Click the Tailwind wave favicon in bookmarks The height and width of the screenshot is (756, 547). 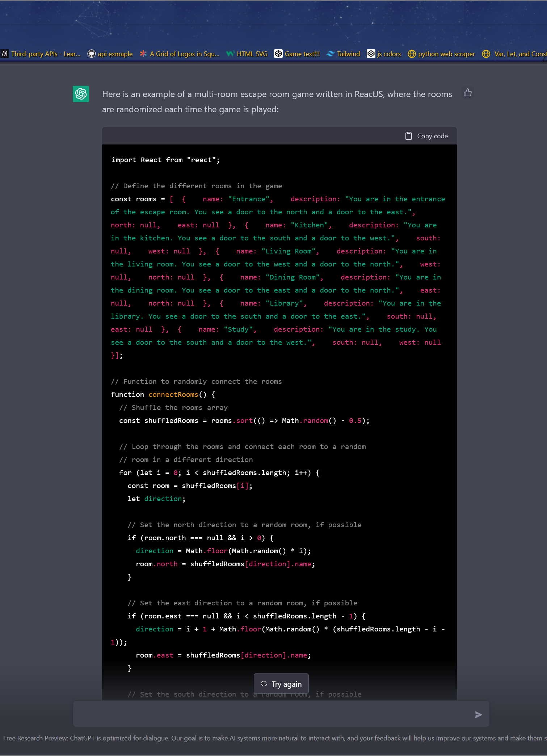330,54
